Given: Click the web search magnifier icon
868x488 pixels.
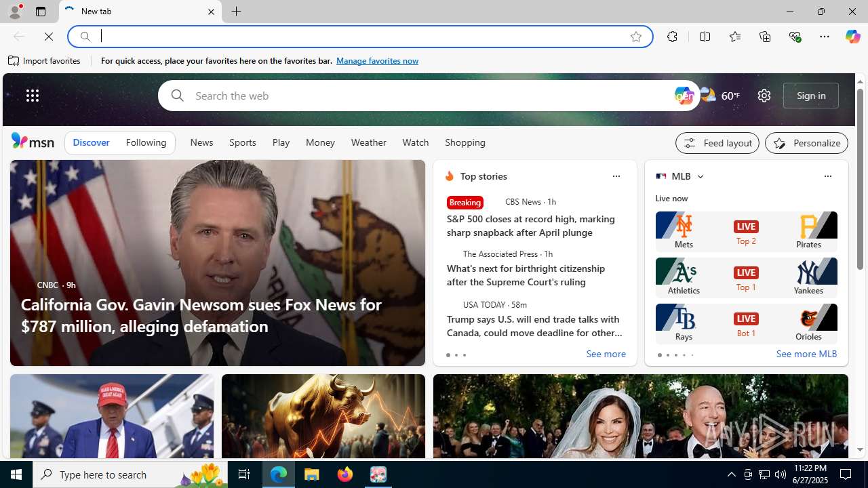Looking at the screenshot, I should tap(177, 96).
